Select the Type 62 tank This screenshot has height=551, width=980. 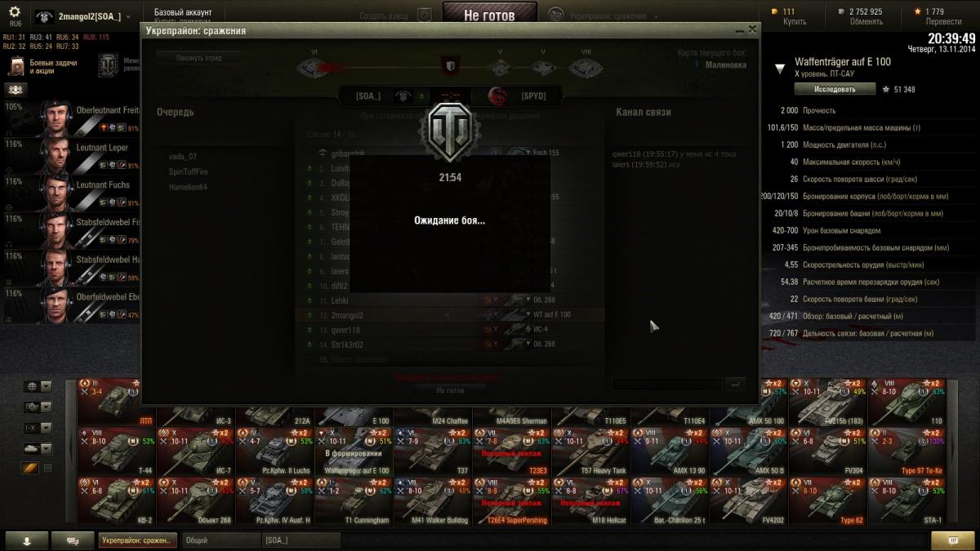[828, 501]
